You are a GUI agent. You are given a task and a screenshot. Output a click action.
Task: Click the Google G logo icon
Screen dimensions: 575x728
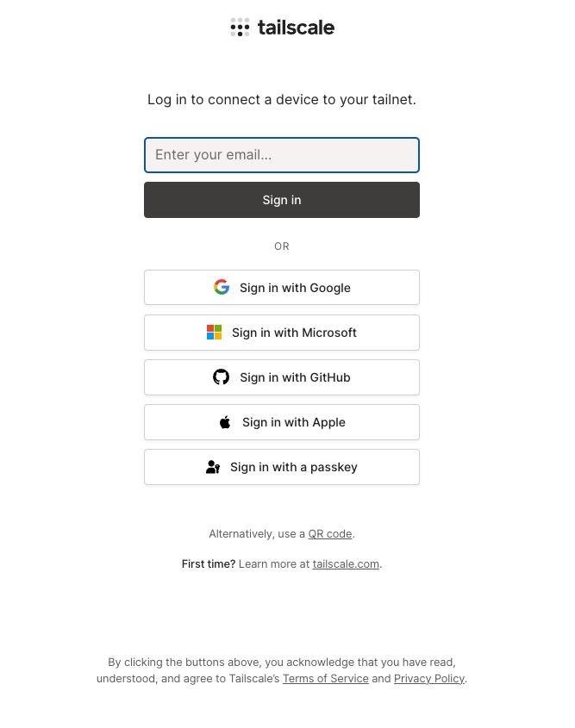click(222, 288)
